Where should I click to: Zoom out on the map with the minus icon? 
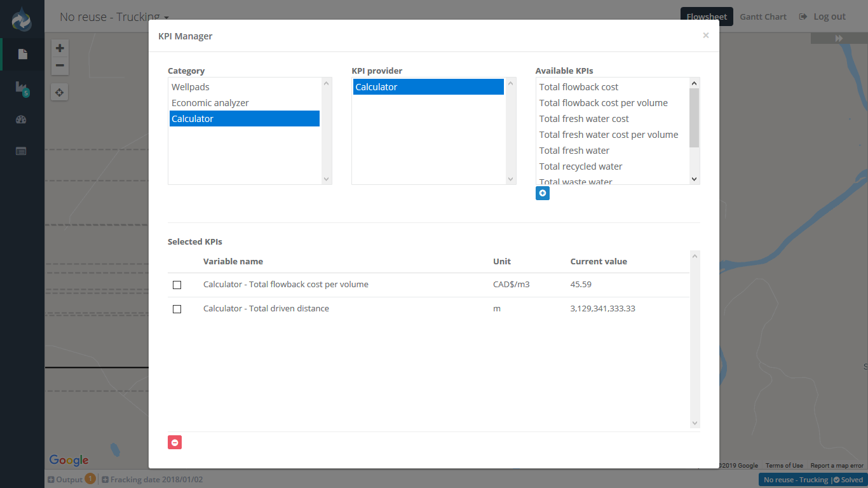[x=59, y=66]
